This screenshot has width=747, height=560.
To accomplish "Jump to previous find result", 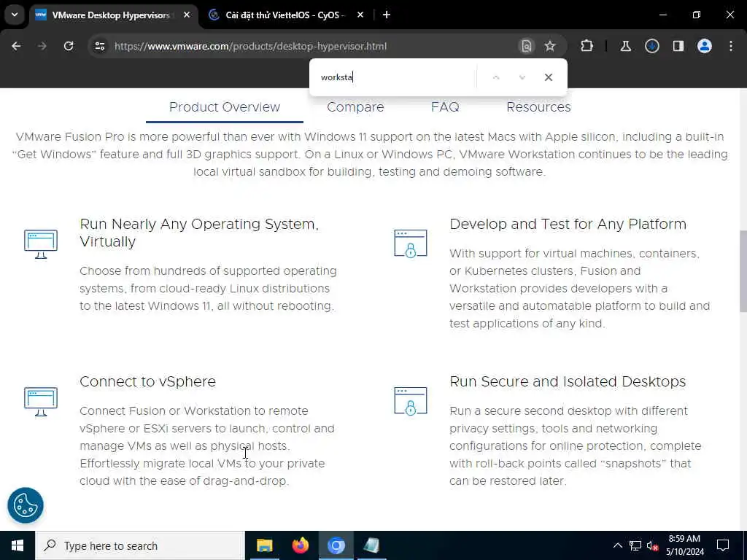I will tap(496, 77).
